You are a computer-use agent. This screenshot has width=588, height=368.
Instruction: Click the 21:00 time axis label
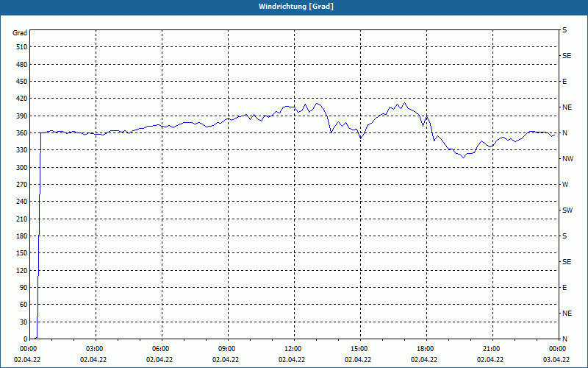pos(490,349)
